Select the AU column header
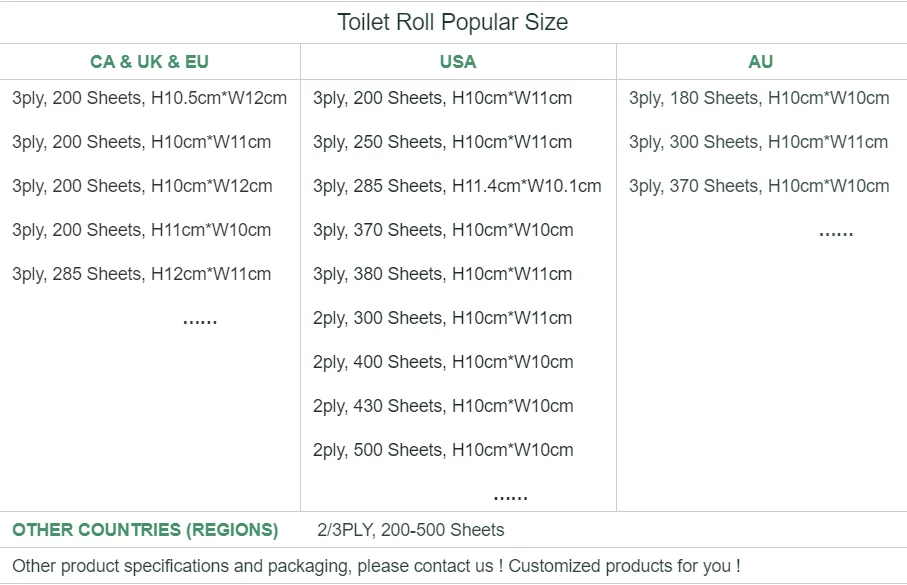 761,62
